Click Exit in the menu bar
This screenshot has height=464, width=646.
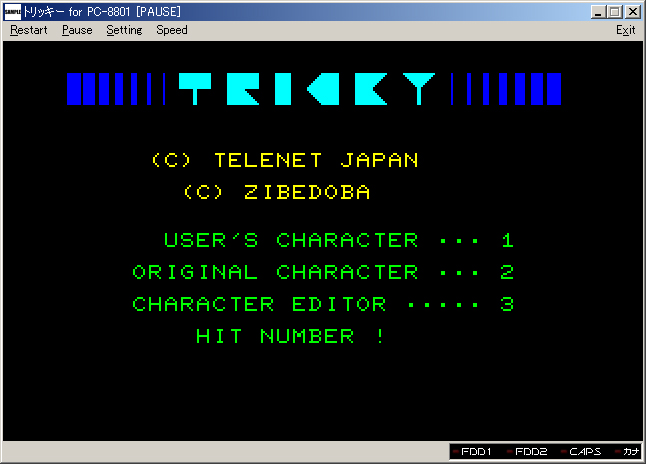(625, 30)
